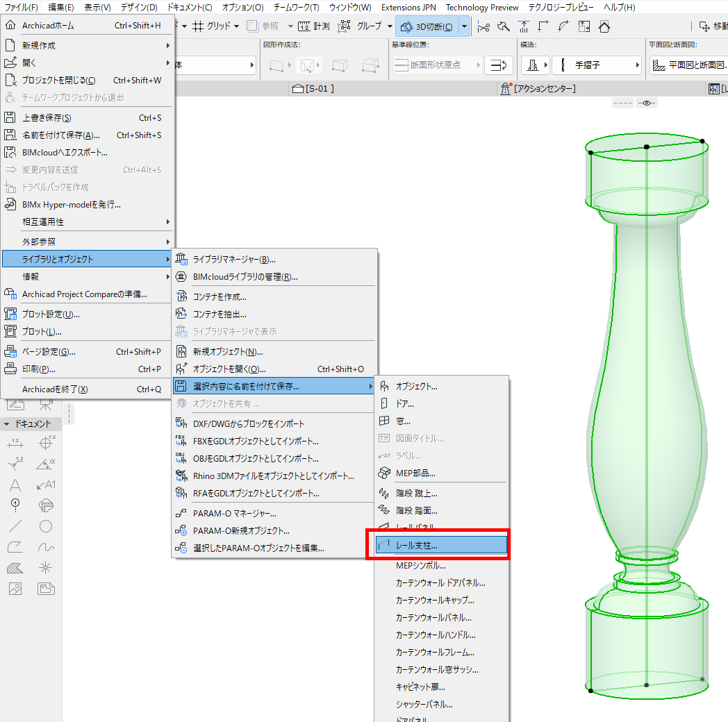Screen dimensions: 728x722
Task: Select the Fill hatch tool icon
Action: pyautogui.click(x=15, y=568)
